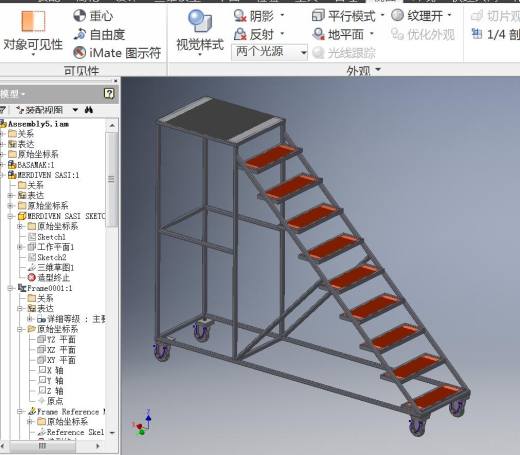
Task: Collapse the Frame0001:1 tree node
Action: coord(10,288)
